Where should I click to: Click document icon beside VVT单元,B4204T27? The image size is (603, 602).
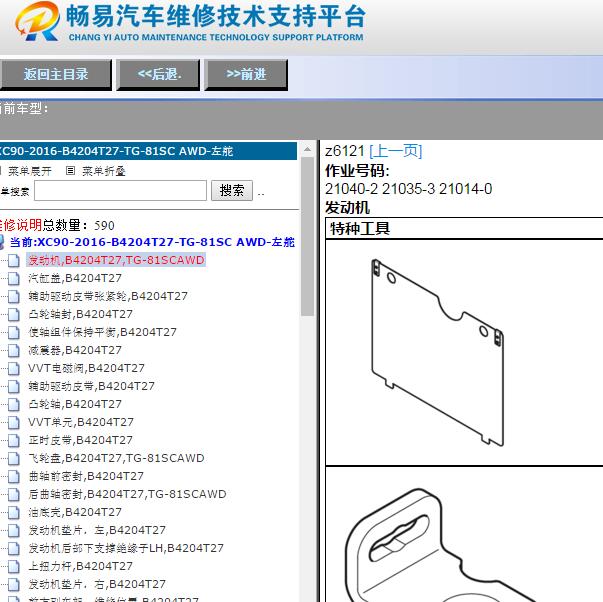pos(14,422)
